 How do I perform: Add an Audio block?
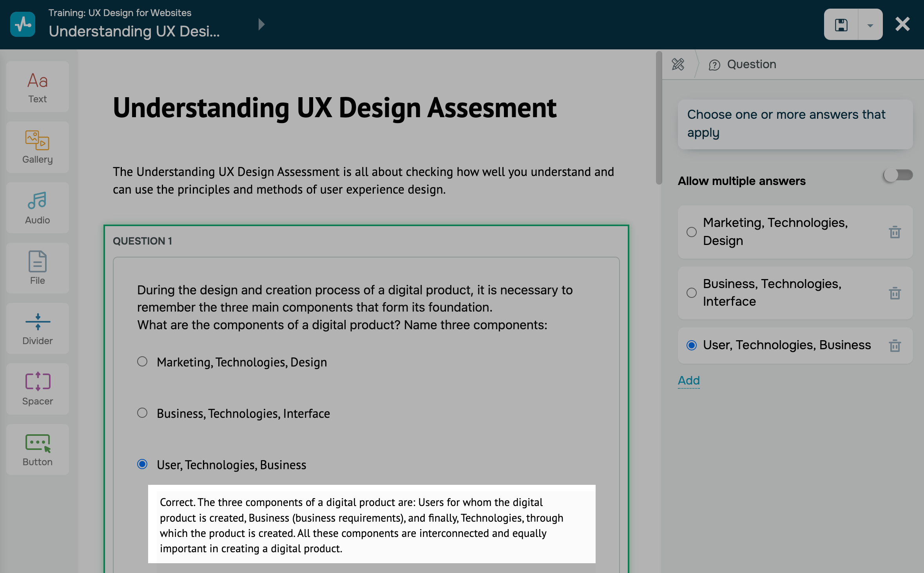(x=38, y=208)
